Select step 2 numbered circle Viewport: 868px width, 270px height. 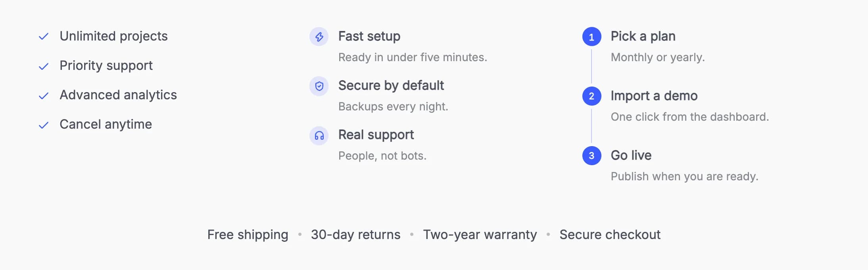pyautogui.click(x=591, y=96)
